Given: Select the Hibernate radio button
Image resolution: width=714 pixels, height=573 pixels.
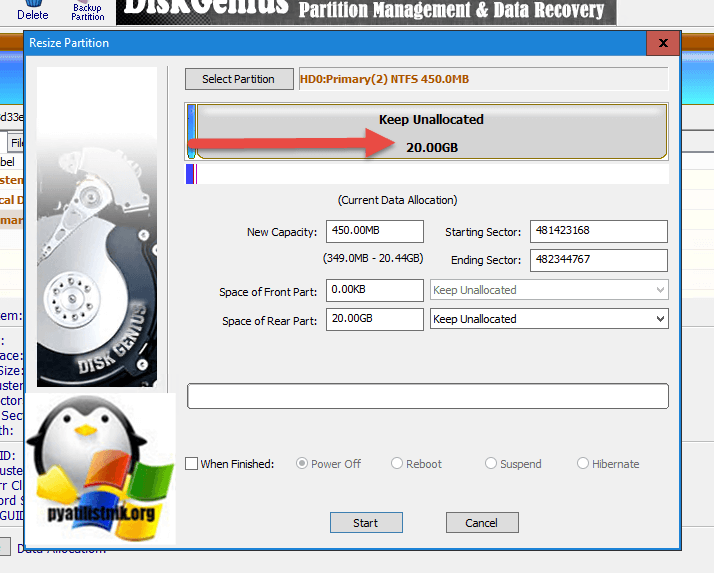Looking at the screenshot, I should point(582,464).
